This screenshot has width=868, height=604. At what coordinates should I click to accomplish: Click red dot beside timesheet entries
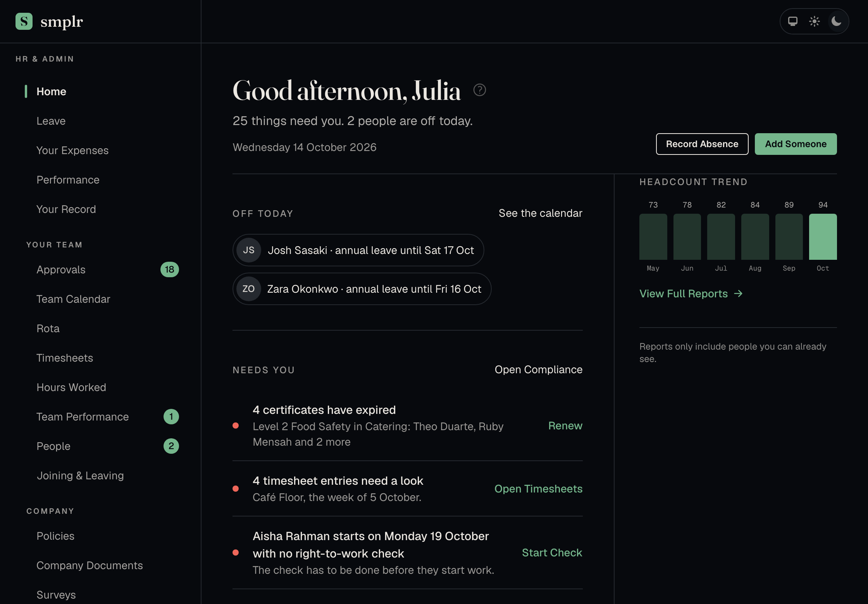(236, 489)
